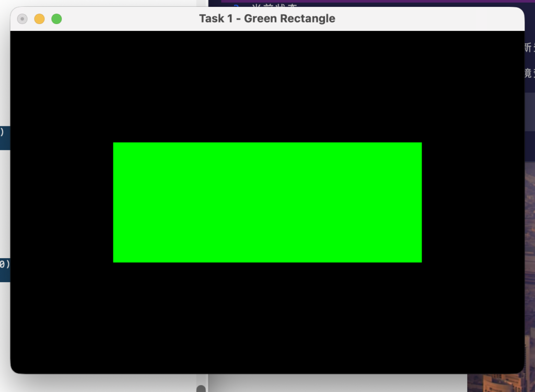535x392 pixels.
Task: Click the scrollbar thumb behind the window
Action: 201,388
